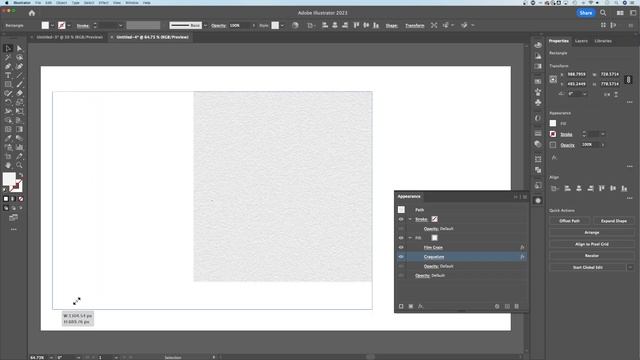Select the Lasso tool
Screen dimensions: 640x360
(20, 58)
